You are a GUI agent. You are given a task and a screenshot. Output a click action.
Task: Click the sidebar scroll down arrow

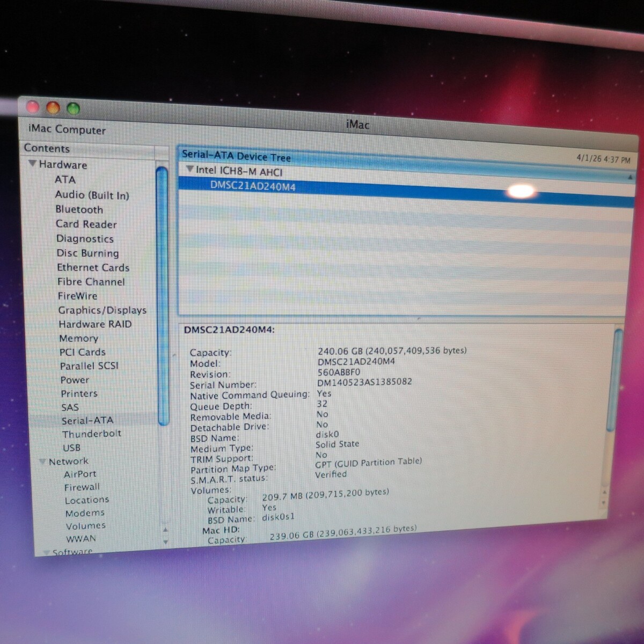165,542
